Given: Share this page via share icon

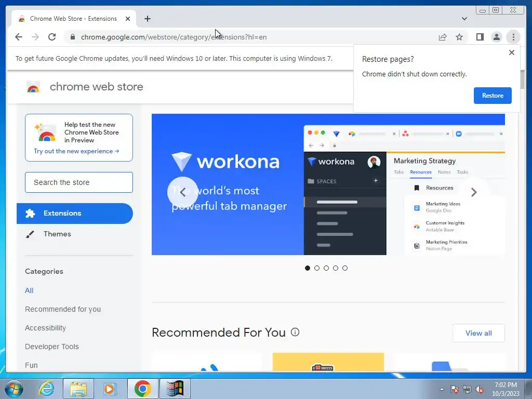Looking at the screenshot, I should point(443,37).
